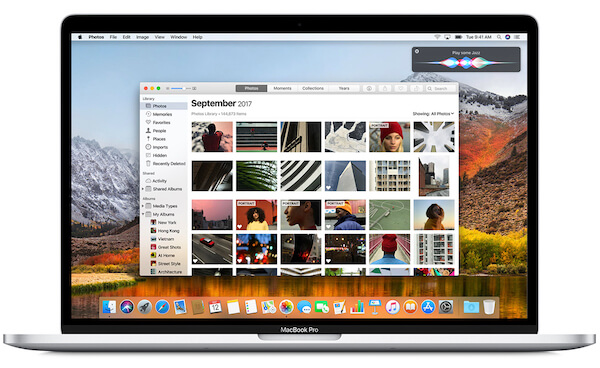
Task: Open the Hidden album in sidebar
Action: pos(157,155)
